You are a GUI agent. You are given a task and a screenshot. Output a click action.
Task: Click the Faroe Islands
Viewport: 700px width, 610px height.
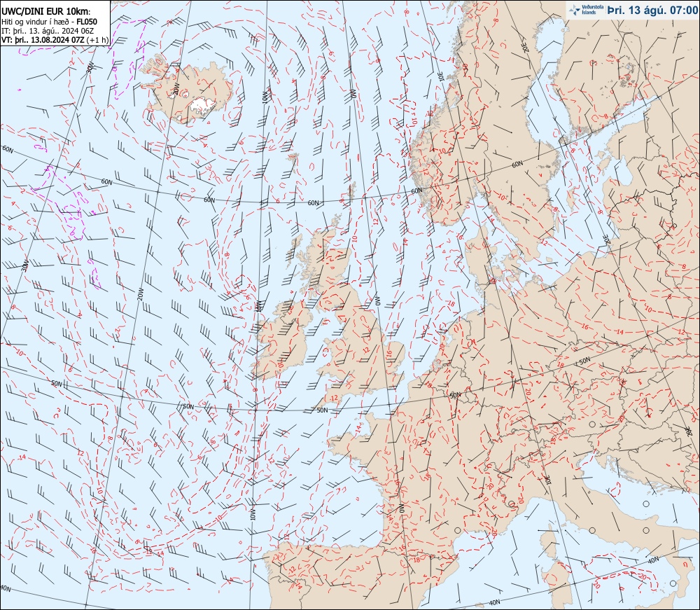tap(293, 157)
